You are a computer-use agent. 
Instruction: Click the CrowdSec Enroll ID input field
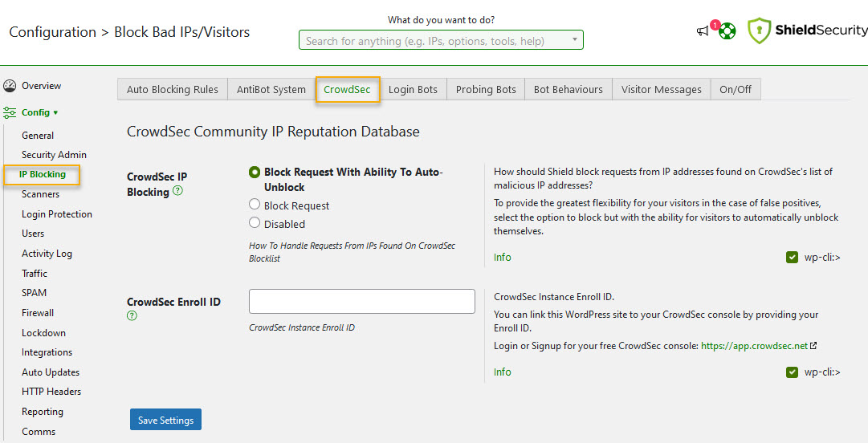[362, 302]
